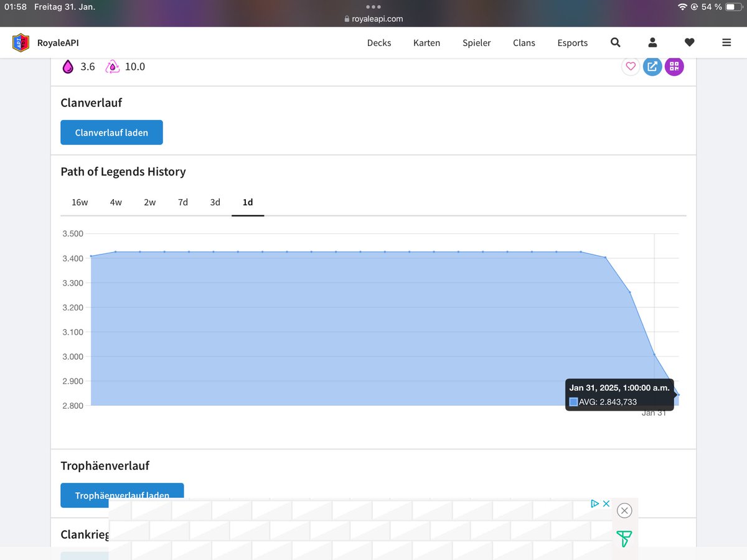Open the hamburger menu icon
The width and height of the screenshot is (747, 560).
(x=726, y=42)
